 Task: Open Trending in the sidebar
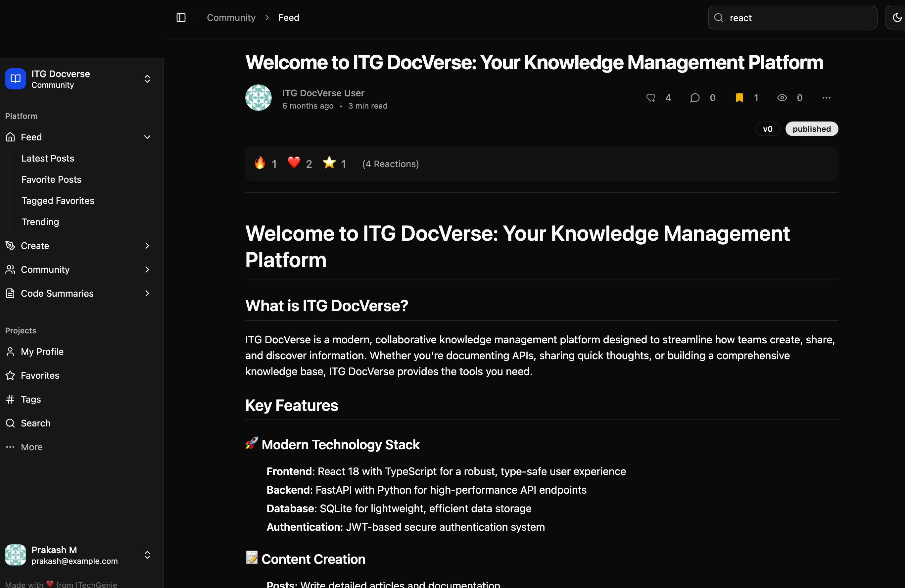pos(40,222)
